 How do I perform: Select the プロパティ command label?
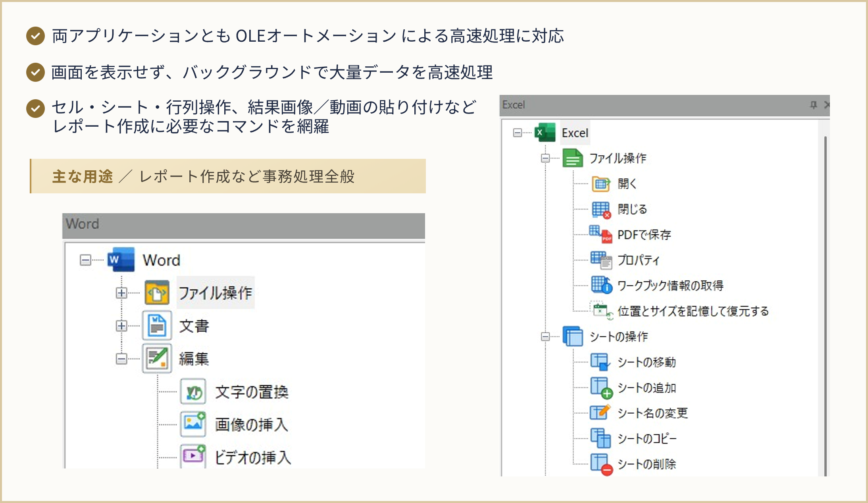click(638, 260)
